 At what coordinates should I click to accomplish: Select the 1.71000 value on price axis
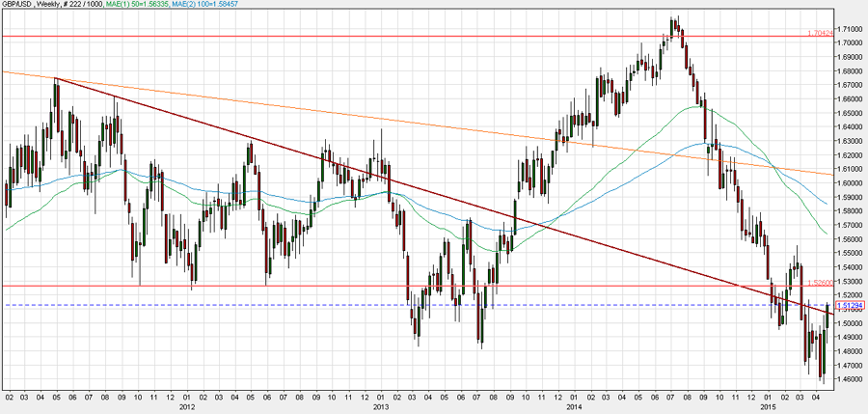[851, 28]
